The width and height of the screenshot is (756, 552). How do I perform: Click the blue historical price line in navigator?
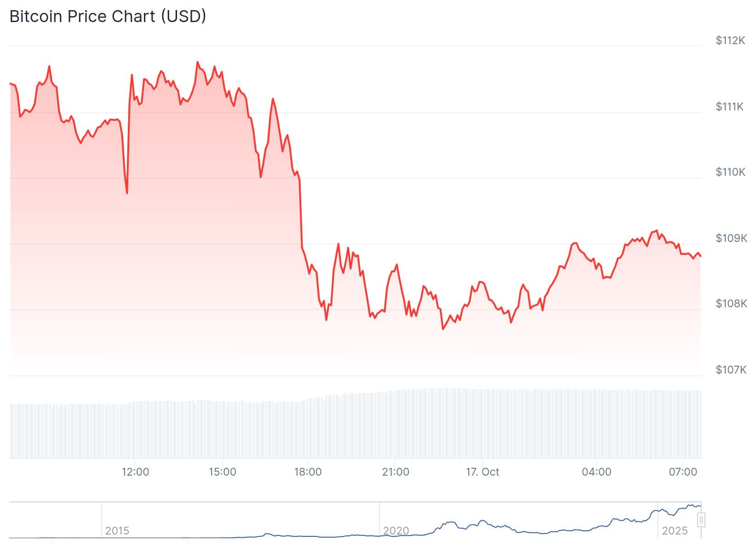click(483, 522)
